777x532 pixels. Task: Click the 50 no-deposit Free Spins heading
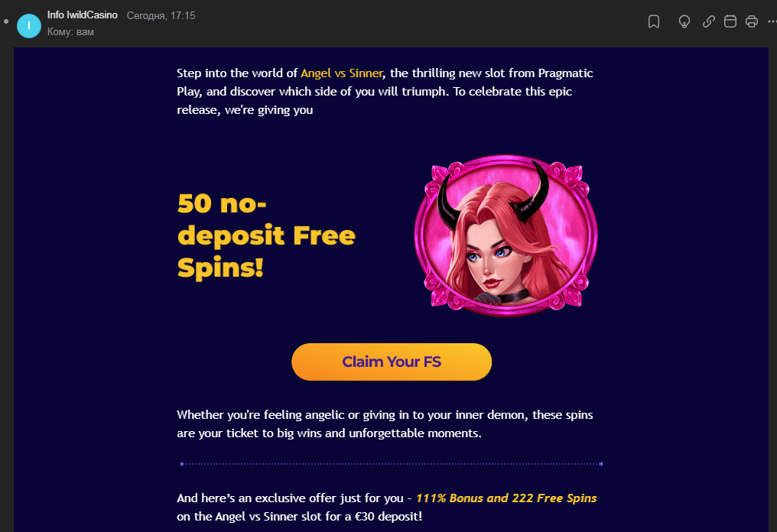[266, 235]
